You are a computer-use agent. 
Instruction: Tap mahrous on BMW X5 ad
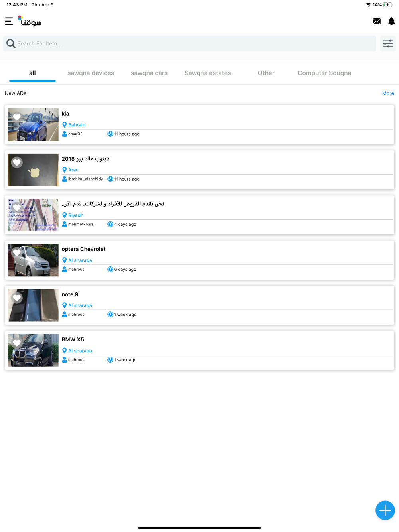[76, 360]
